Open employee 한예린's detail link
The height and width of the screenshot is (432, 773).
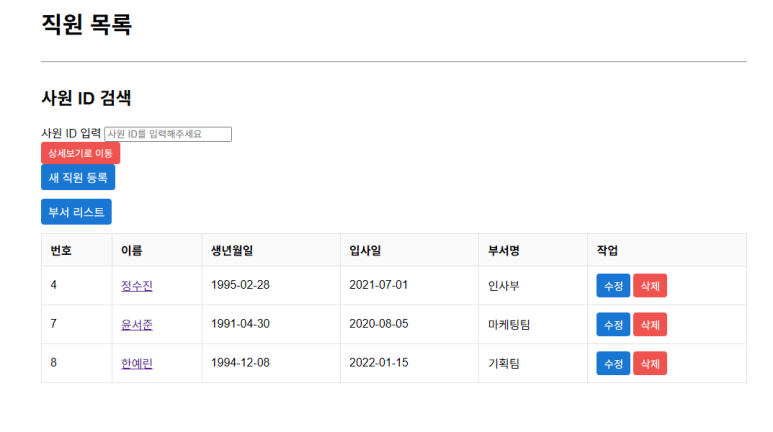pos(137,363)
